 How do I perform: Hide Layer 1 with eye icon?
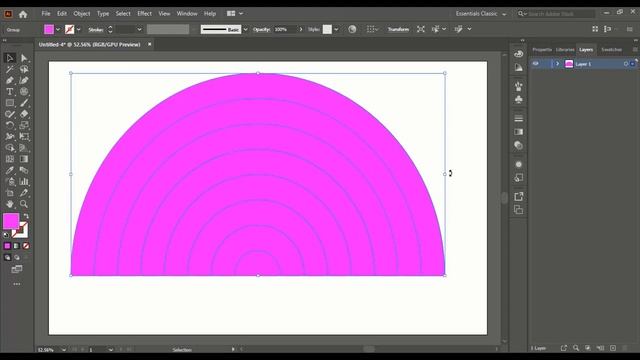pyautogui.click(x=536, y=64)
